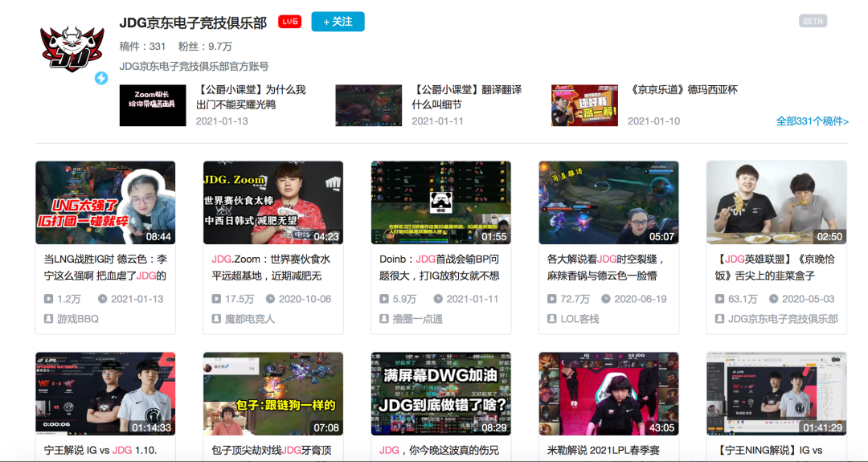
Task: Open the 01:14:33 宁王解说 video thumbnail
Action: coord(105,394)
